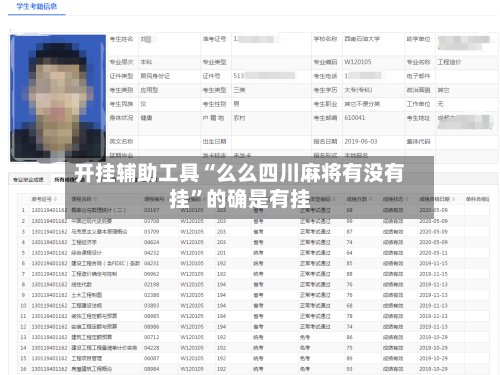Click course code 04232 in row 5

click(x=151, y=253)
